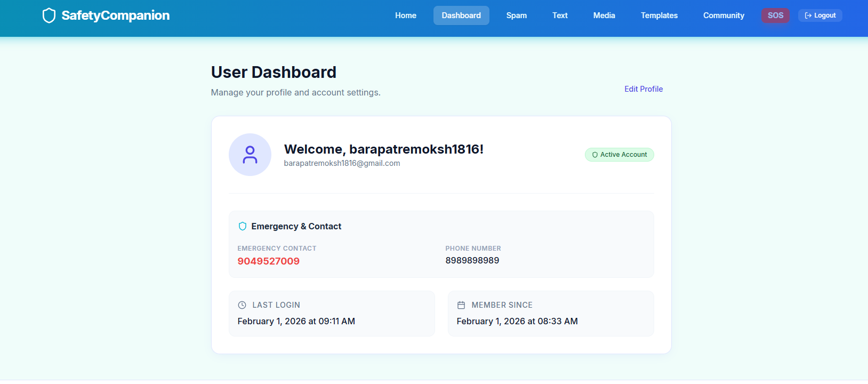Click the SafetyCompanion shield logo icon
This screenshot has width=868, height=384.
tap(49, 15)
